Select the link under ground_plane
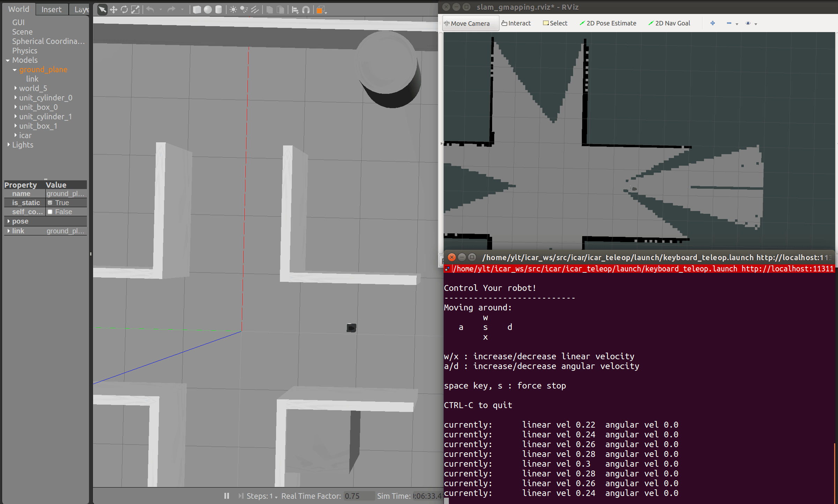Image resolution: width=838 pixels, height=504 pixels. tap(32, 79)
